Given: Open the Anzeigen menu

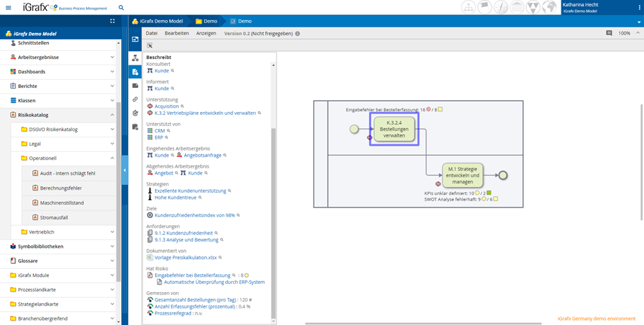Looking at the screenshot, I should 206,33.
